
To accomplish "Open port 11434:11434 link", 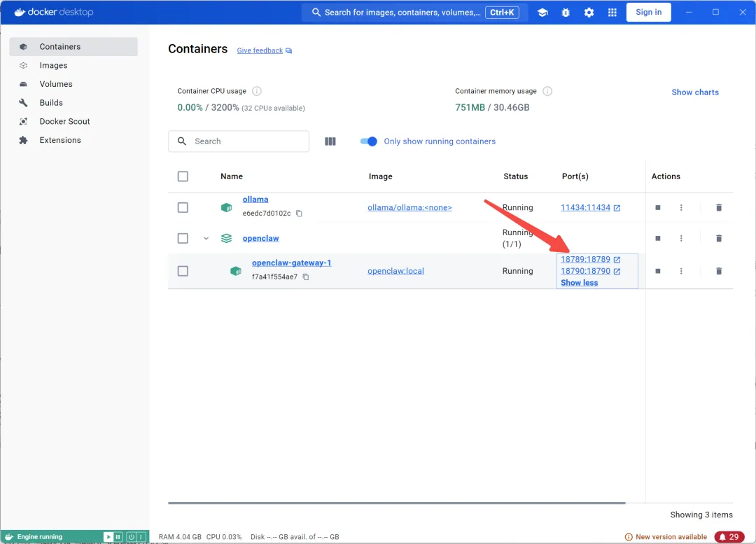I will coord(590,207).
